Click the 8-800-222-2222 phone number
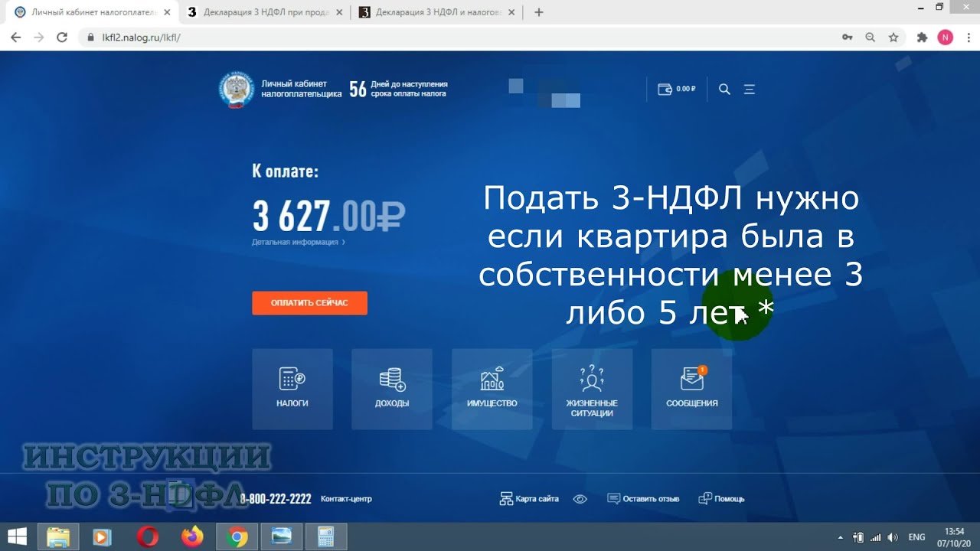This screenshot has height=551, width=980. (276, 499)
